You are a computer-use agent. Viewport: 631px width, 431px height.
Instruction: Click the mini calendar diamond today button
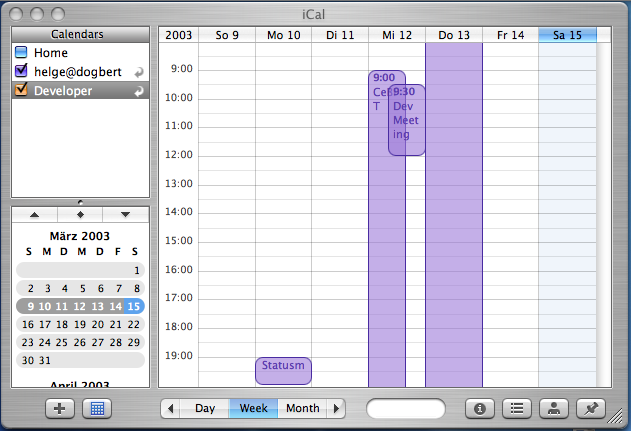80,215
